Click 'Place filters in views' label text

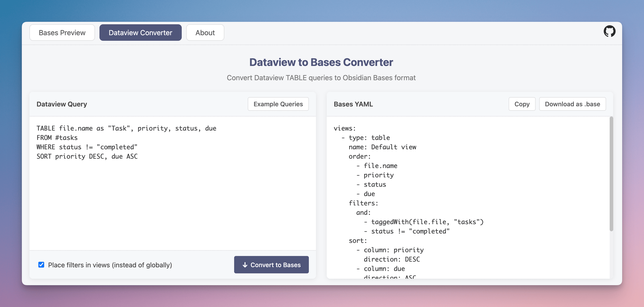tap(110, 265)
